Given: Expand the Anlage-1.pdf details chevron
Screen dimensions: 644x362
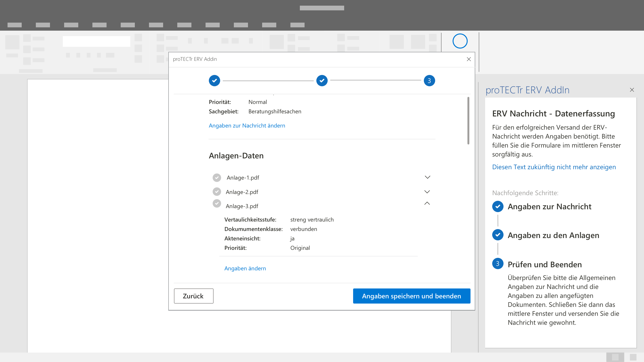Looking at the screenshot, I should (427, 177).
